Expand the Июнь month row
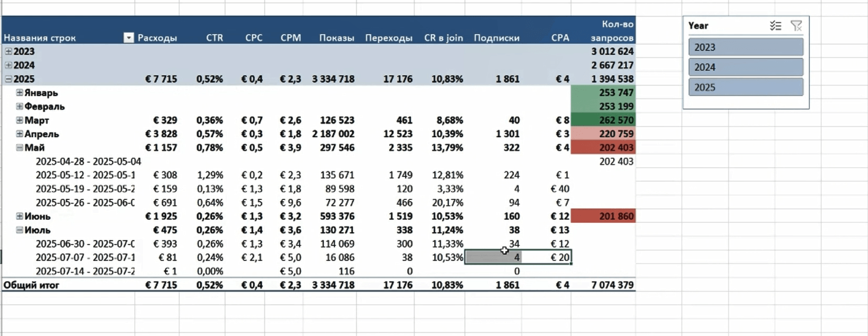Viewport: 868px width, 336px height. pyautogui.click(x=20, y=216)
